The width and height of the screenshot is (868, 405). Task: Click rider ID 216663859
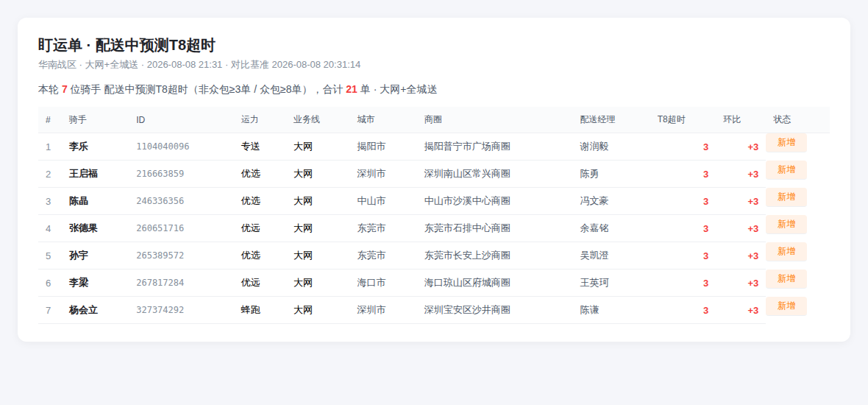tap(160, 174)
